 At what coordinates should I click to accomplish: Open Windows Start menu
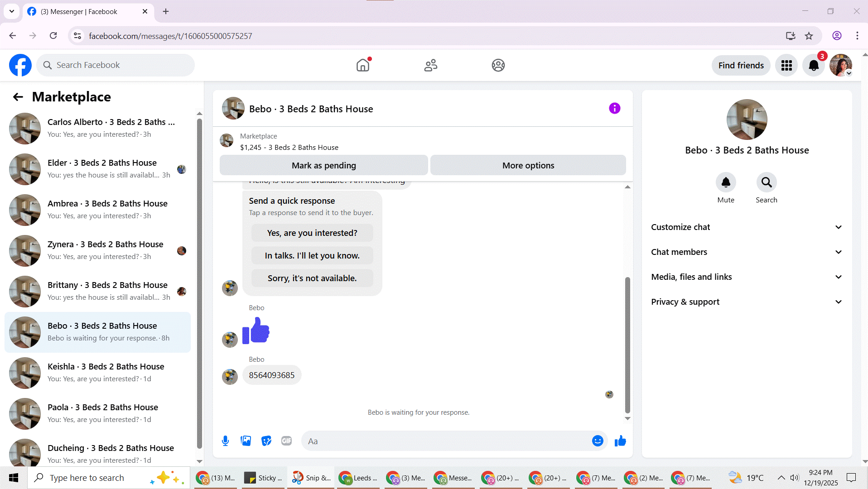click(x=14, y=478)
